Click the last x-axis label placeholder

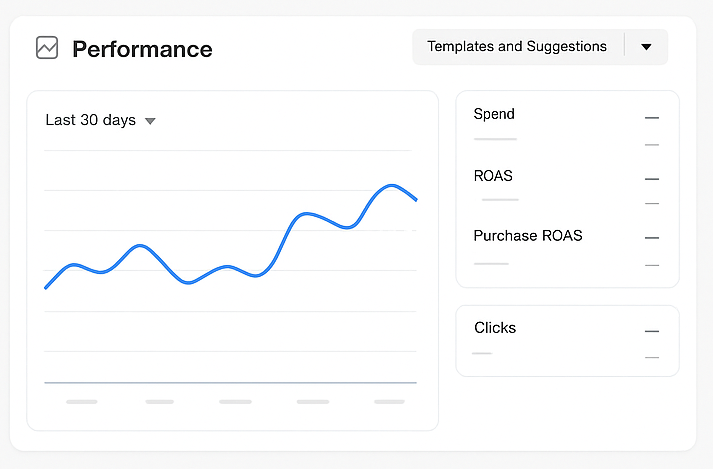(389, 402)
